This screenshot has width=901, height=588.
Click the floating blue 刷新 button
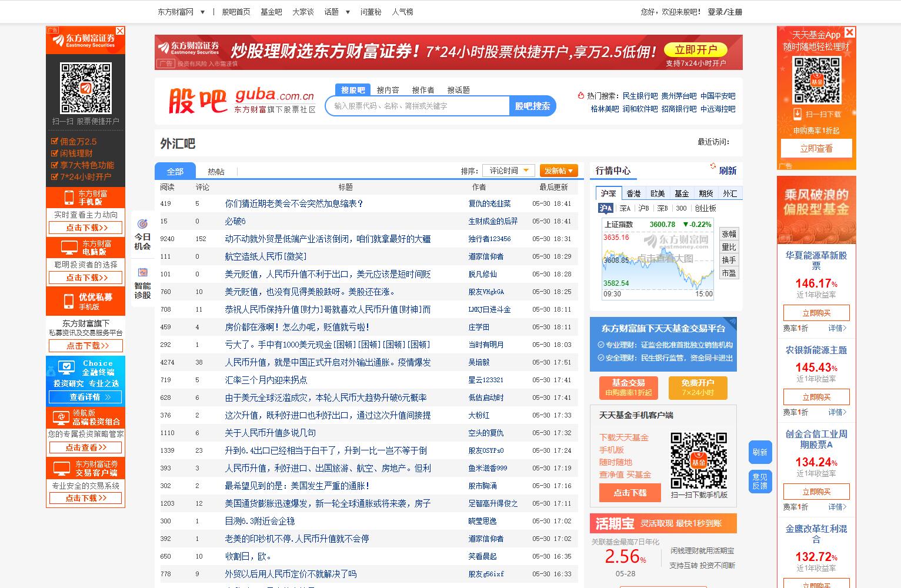759,452
